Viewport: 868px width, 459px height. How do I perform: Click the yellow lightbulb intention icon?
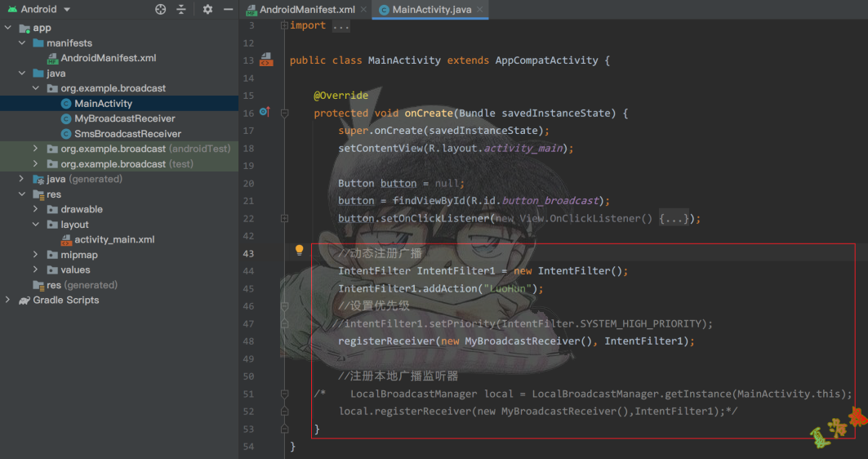(299, 250)
